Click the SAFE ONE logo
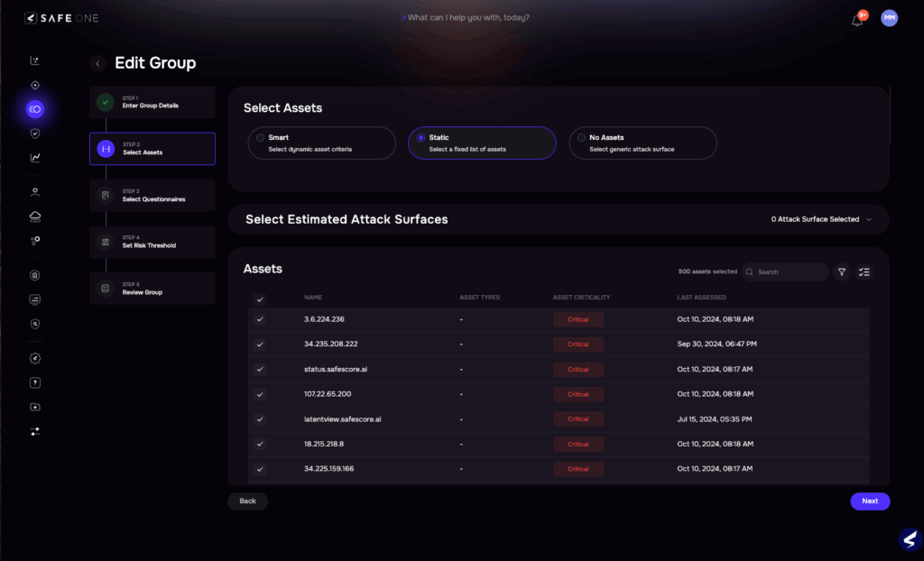924x561 pixels. [61, 18]
